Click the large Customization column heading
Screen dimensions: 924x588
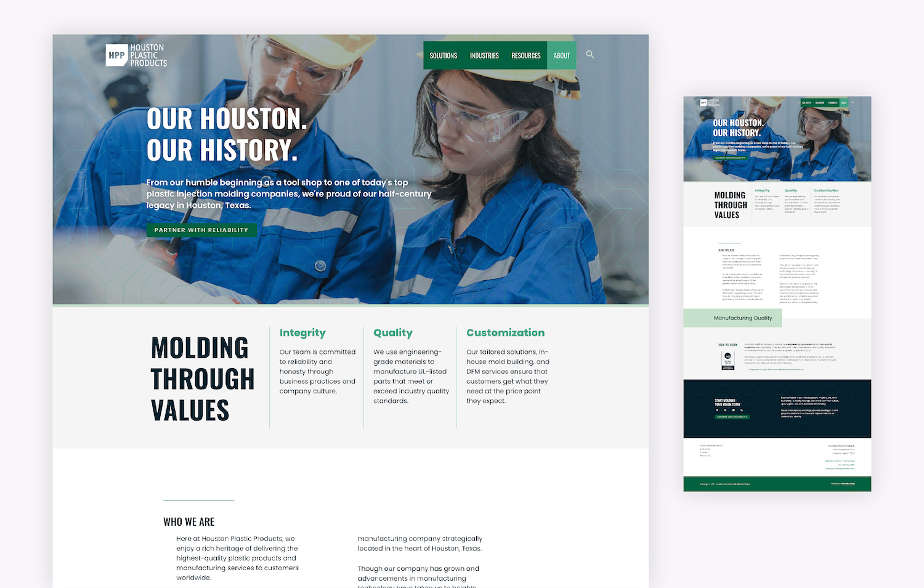click(506, 332)
